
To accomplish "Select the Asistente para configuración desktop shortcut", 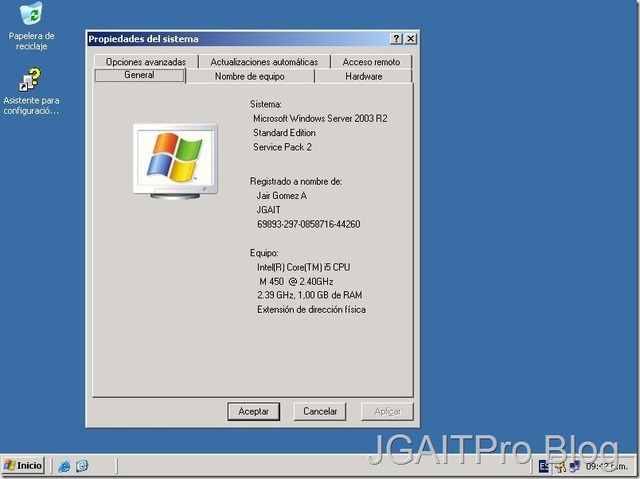I will click(x=31, y=91).
